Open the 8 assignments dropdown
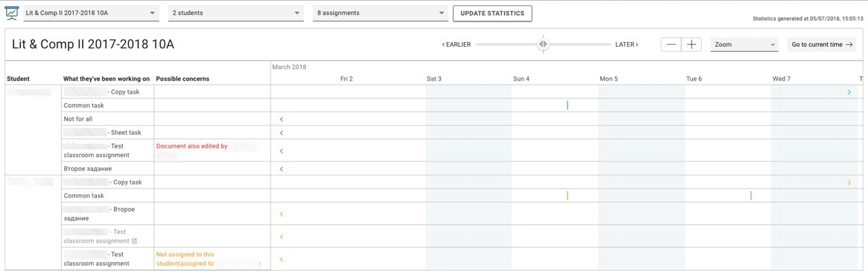 click(x=380, y=13)
